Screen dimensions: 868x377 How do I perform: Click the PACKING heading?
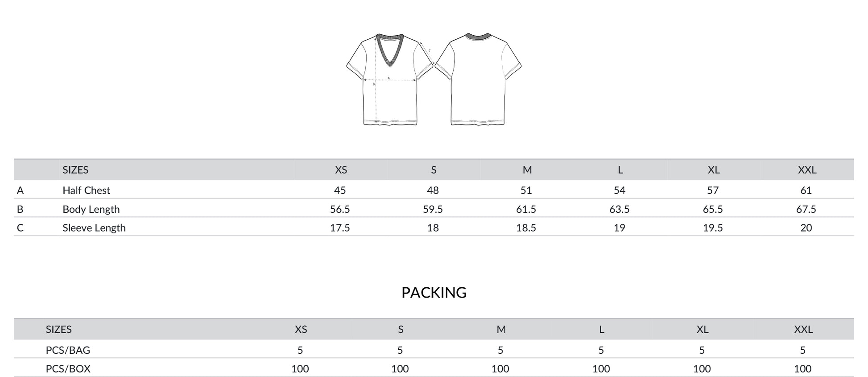pyautogui.click(x=434, y=293)
